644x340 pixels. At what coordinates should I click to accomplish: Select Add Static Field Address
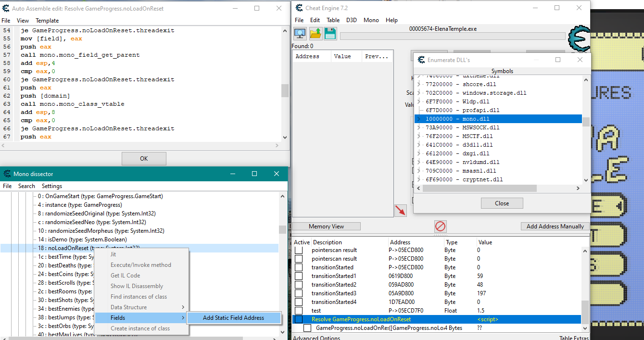tap(234, 318)
